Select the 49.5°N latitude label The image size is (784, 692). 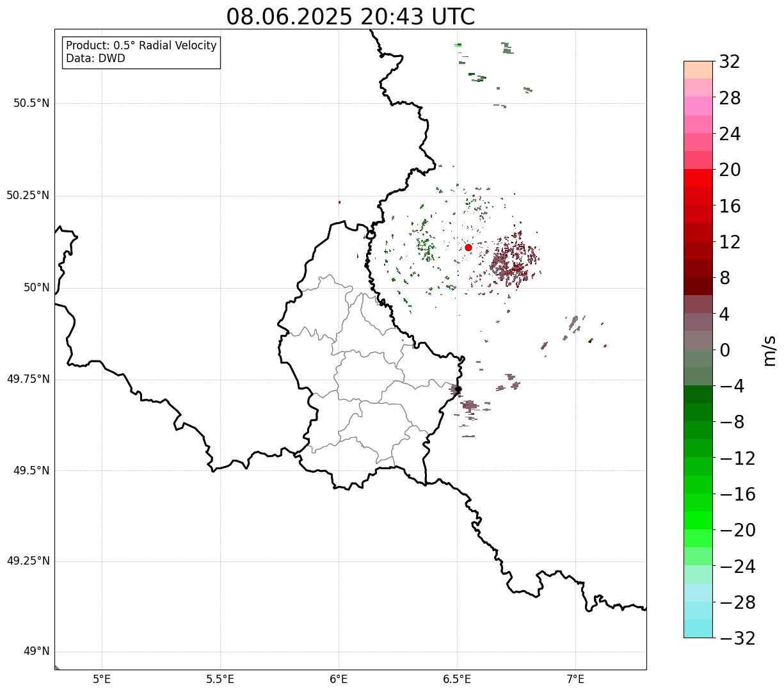tap(31, 471)
